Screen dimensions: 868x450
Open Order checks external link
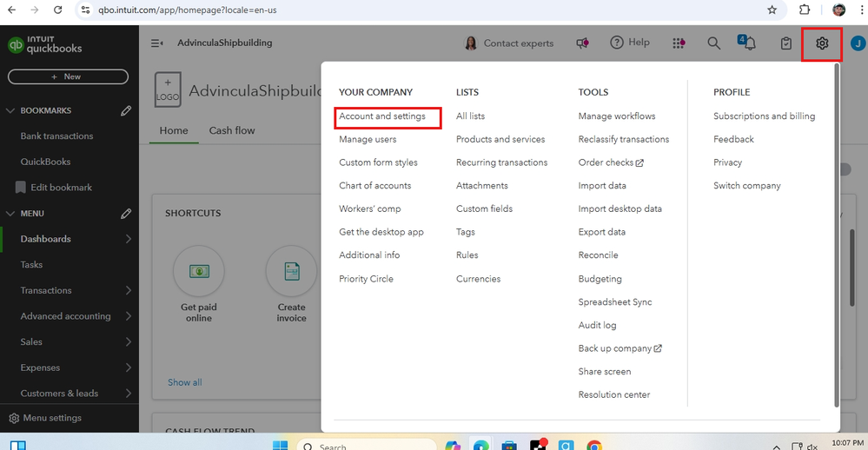611,162
